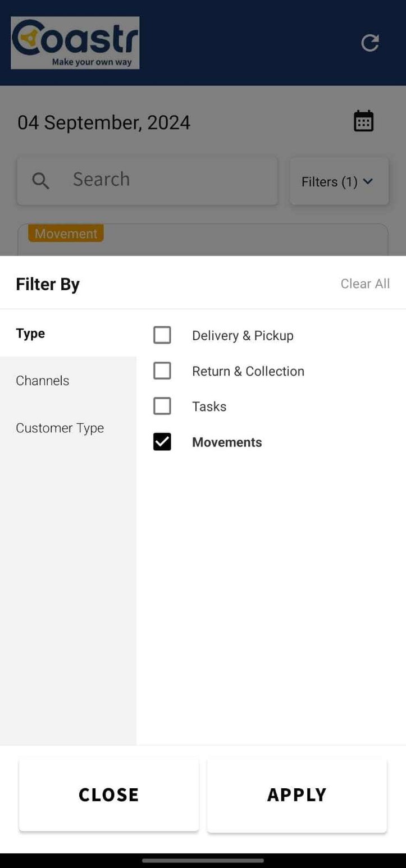Open the calendar date picker icon

click(x=363, y=120)
